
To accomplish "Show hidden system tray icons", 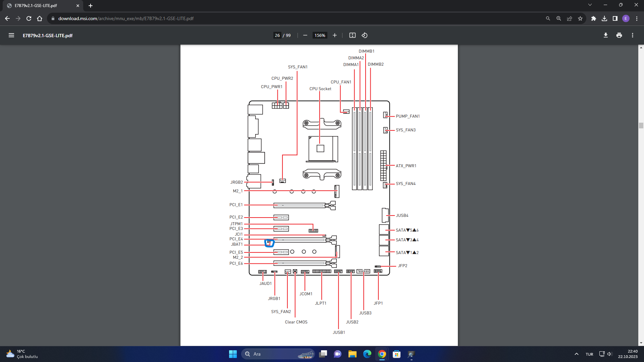I will click(x=577, y=354).
